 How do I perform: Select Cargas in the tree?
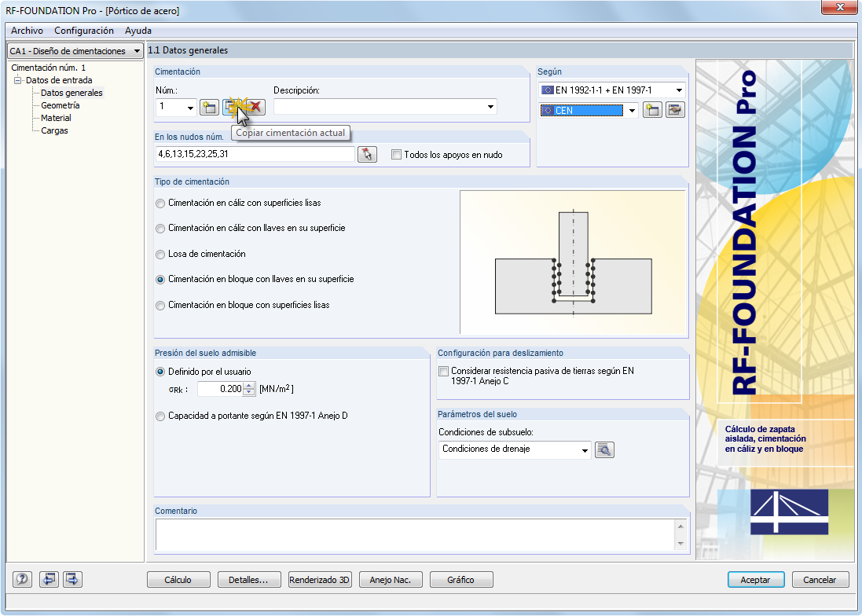click(x=54, y=130)
